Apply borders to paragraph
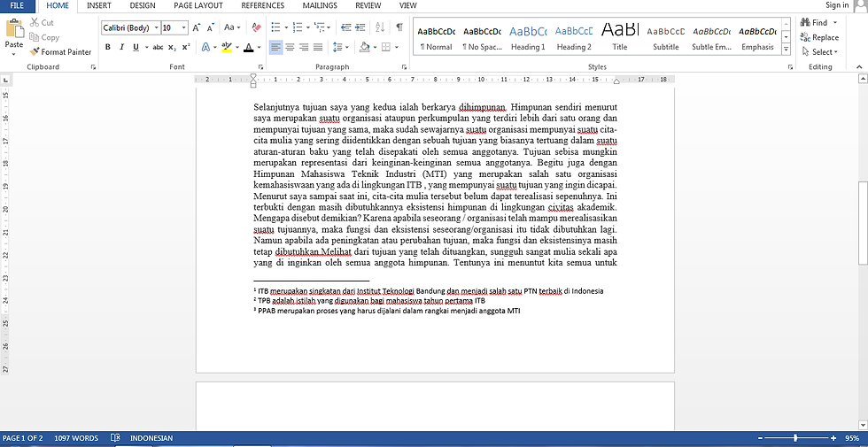The width and height of the screenshot is (868, 447). tap(386, 47)
